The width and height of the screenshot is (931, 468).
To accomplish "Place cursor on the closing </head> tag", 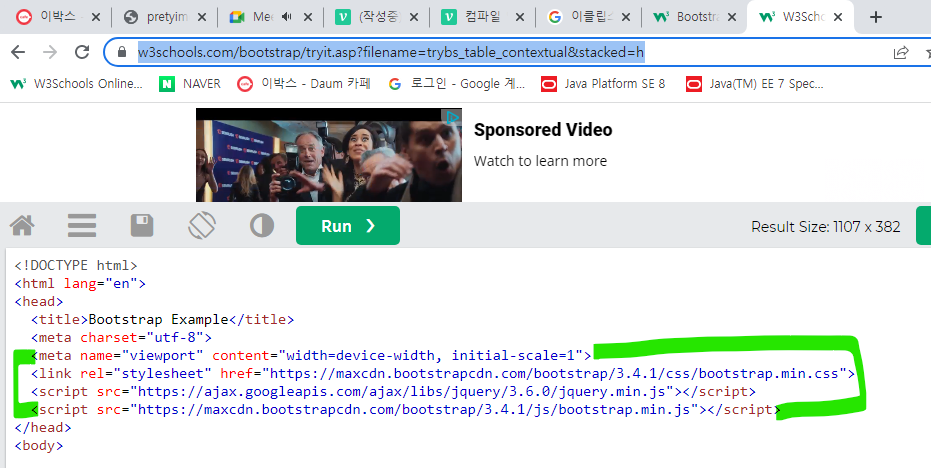I will 43,428.
